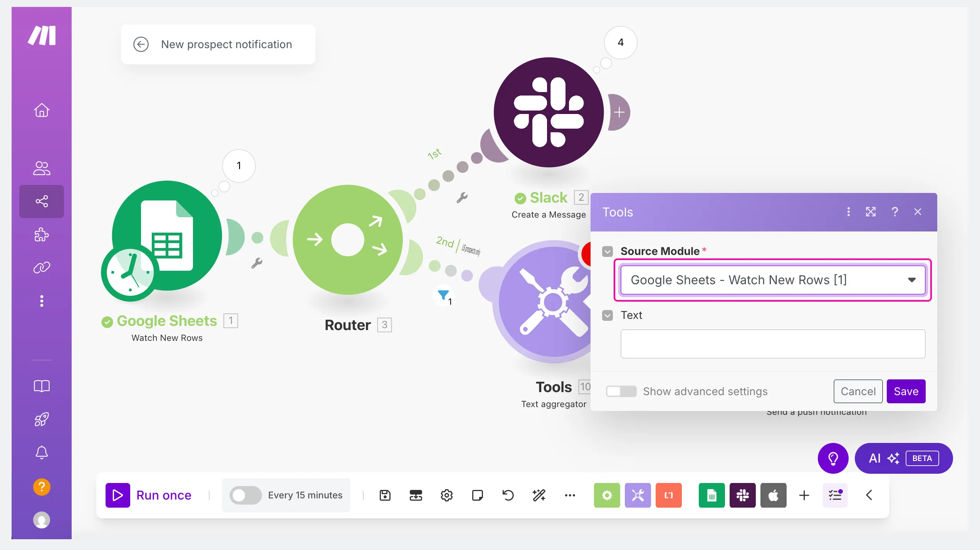The image size is (980, 550).
Task: Edit the scenario name New prospect notification
Action: [227, 44]
